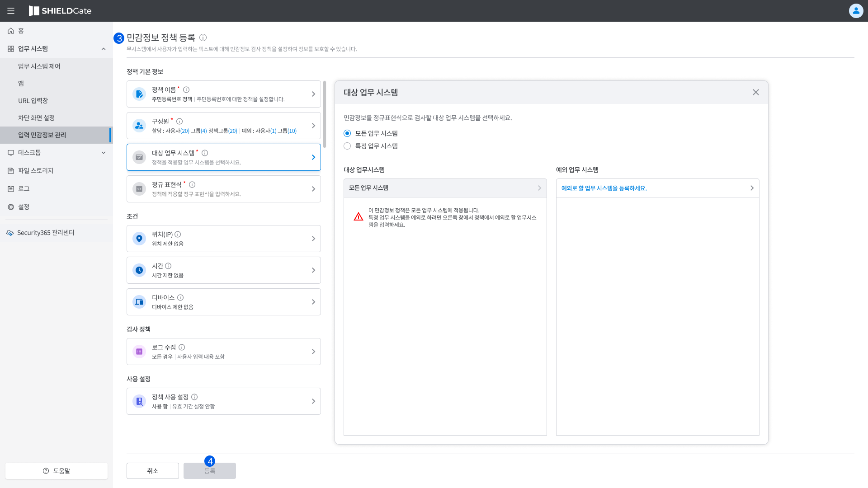Open the 시간 card chevron
The width and height of the screenshot is (868, 488).
coord(313,270)
